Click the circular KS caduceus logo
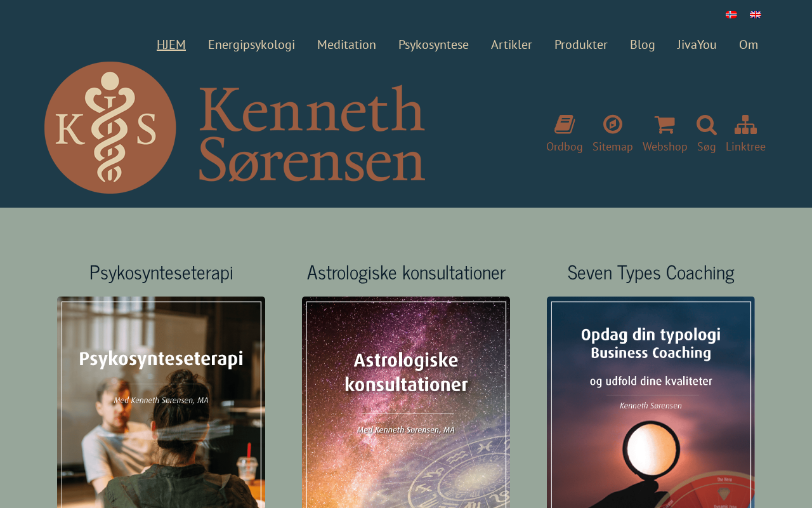The image size is (812, 508). click(x=110, y=128)
